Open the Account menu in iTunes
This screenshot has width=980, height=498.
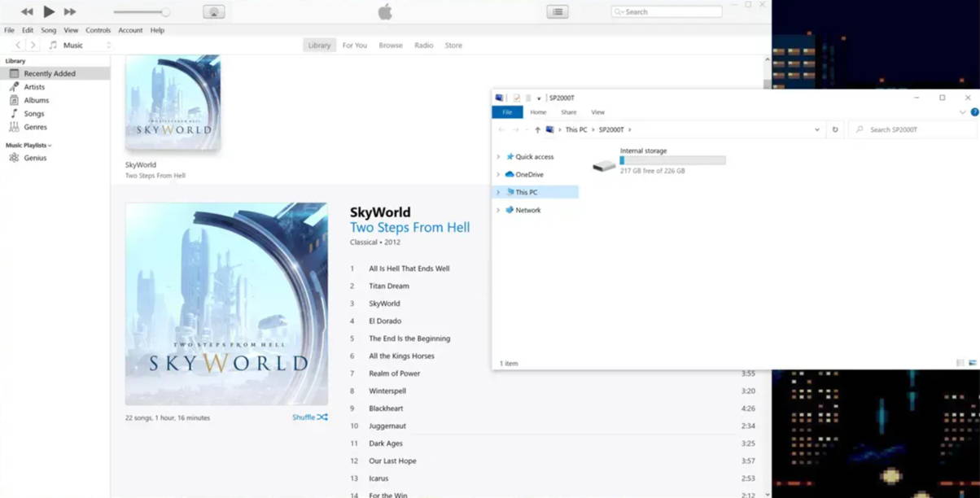point(130,30)
